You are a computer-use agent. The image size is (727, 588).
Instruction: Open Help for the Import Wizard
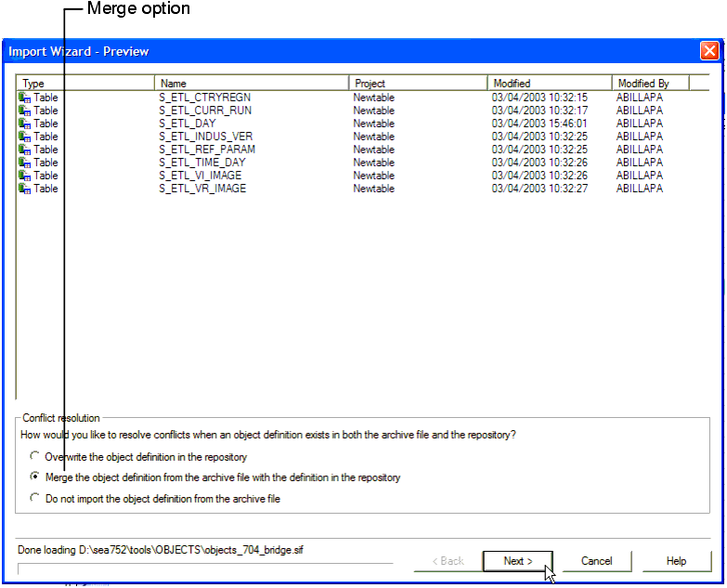677,561
